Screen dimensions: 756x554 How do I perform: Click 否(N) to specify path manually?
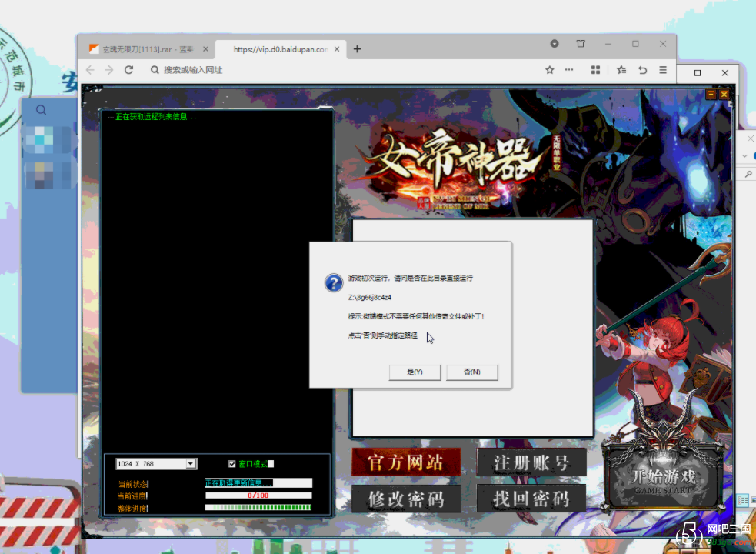click(472, 372)
